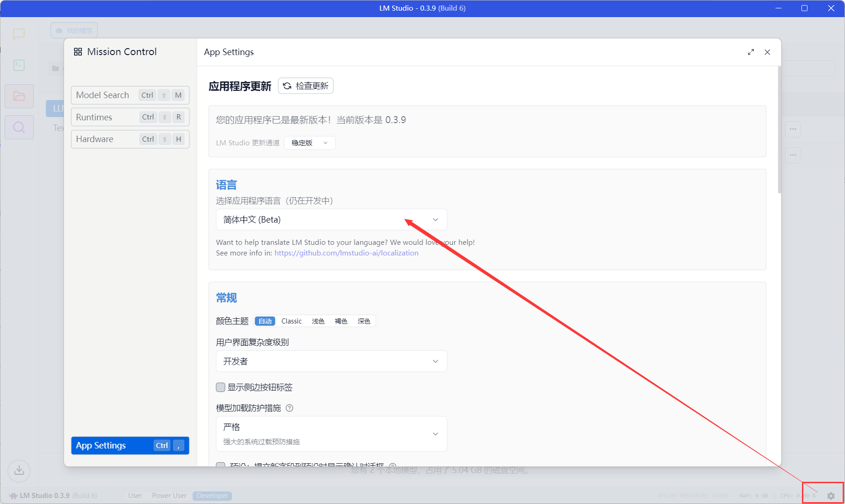Click the 应用程序更新 heading

(x=240, y=87)
